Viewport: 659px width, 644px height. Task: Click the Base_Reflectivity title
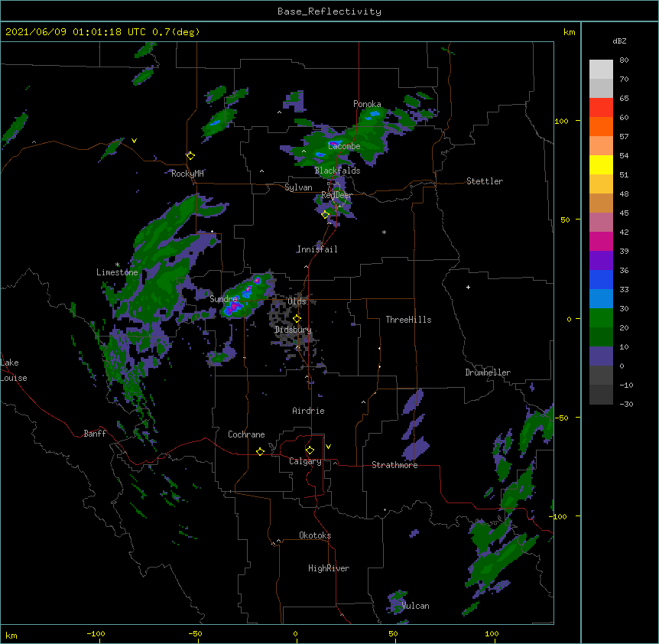point(329,11)
